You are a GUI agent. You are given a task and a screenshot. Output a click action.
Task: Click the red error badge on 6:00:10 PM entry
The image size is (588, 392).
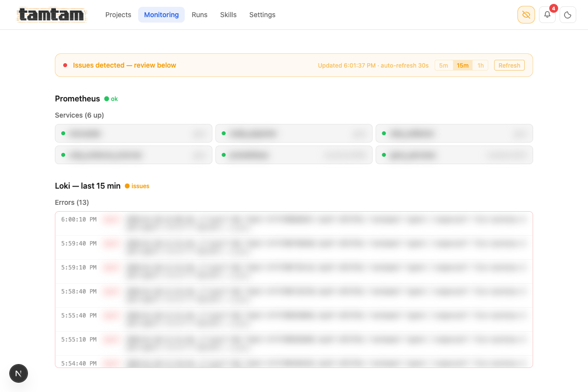coord(111,220)
